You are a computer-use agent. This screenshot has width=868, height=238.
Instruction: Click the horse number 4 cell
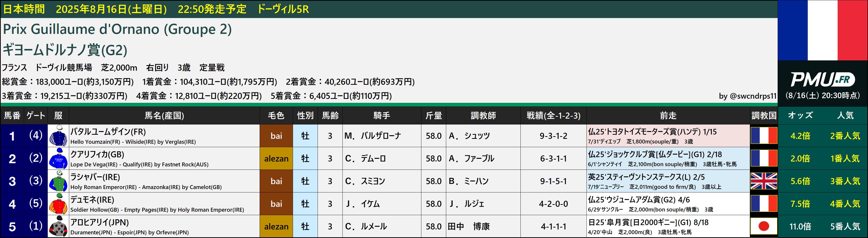point(12,204)
